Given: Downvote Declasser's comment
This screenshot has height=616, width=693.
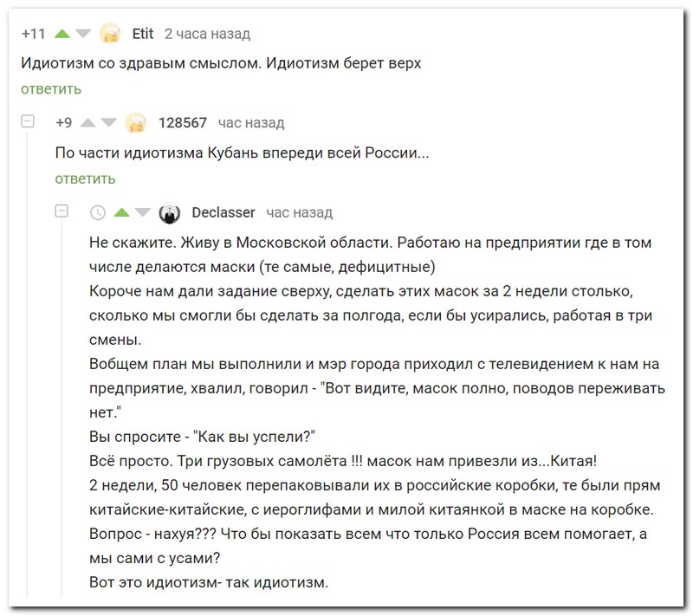Looking at the screenshot, I should click(x=143, y=212).
